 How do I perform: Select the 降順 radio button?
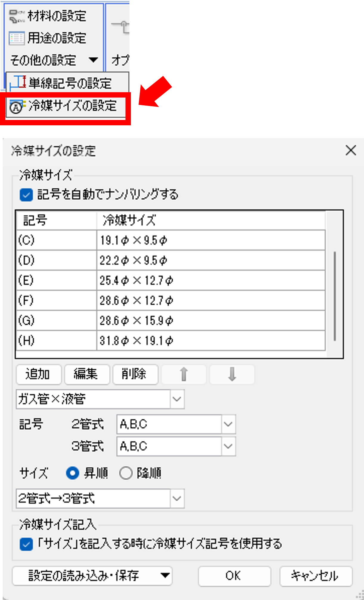pos(126,473)
